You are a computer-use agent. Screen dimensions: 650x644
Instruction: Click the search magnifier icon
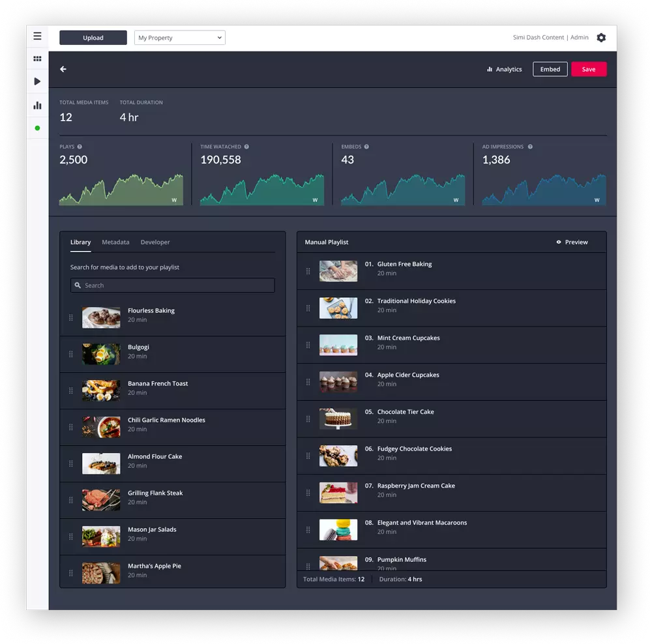pos(78,285)
